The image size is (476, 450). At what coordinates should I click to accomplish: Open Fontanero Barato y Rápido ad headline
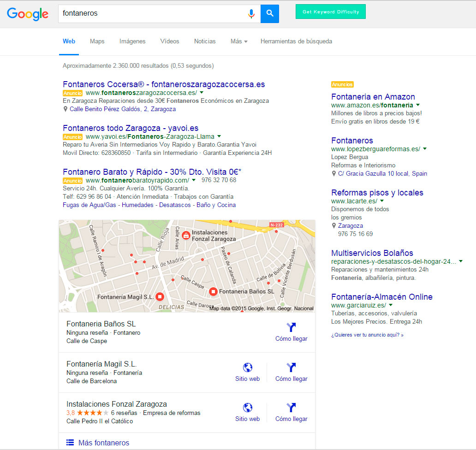tap(152, 172)
